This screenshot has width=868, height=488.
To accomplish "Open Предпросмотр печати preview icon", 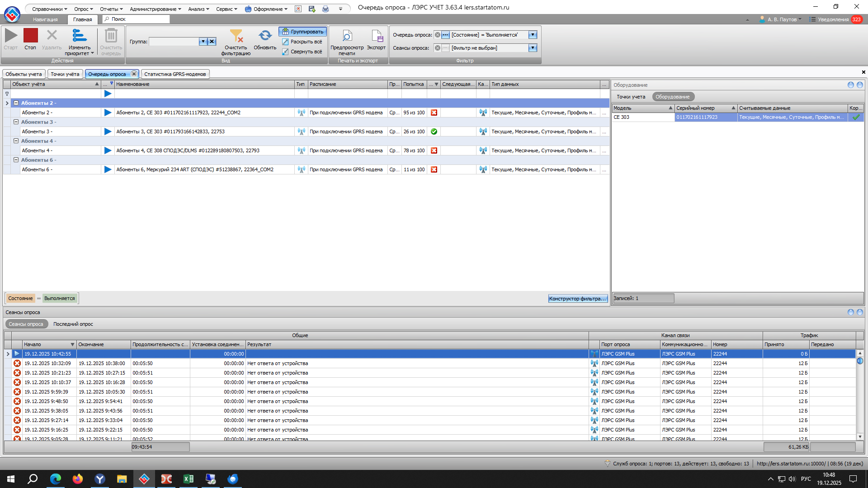I will tap(347, 36).
